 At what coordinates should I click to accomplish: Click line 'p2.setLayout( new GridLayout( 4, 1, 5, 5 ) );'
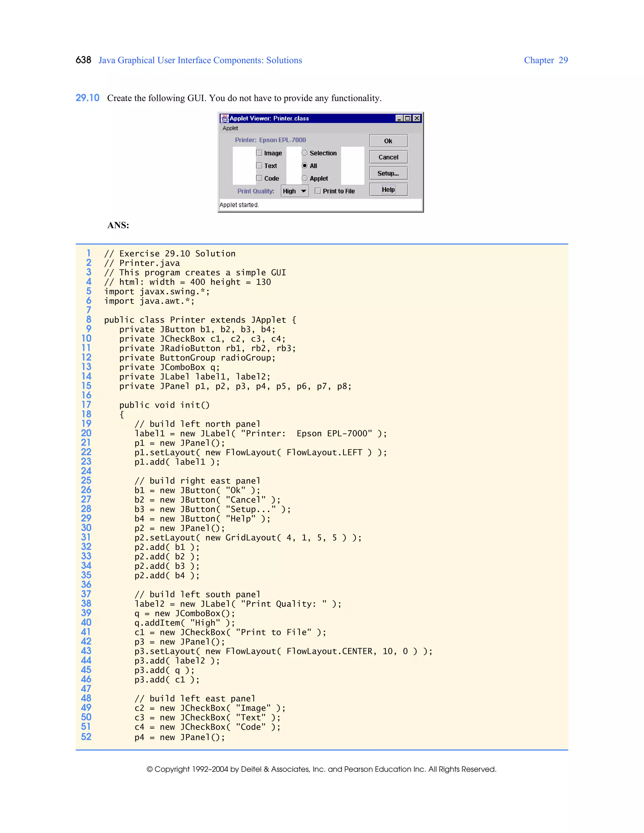tap(248, 538)
